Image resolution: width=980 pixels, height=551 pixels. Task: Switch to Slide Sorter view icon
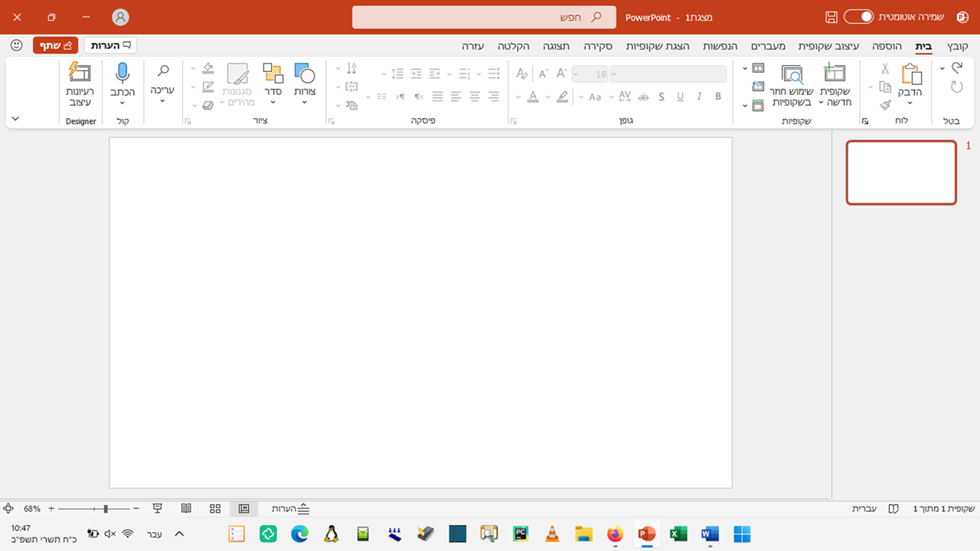pyautogui.click(x=215, y=508)
